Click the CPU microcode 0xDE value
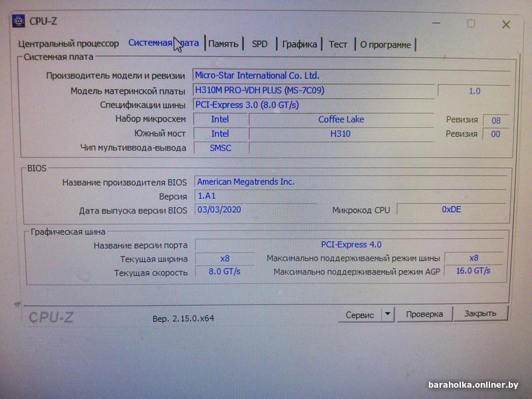Image resolution: width=532 pixels, height=399 pixels. (452, 209)
